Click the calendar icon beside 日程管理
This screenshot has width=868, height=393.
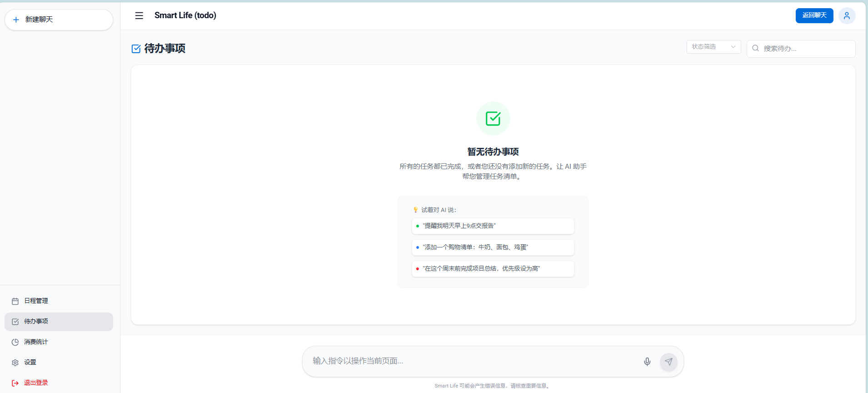pos(15,301)
